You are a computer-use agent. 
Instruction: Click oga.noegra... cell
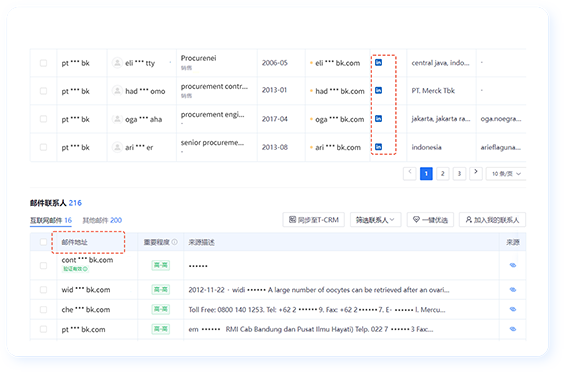[501, 119]
